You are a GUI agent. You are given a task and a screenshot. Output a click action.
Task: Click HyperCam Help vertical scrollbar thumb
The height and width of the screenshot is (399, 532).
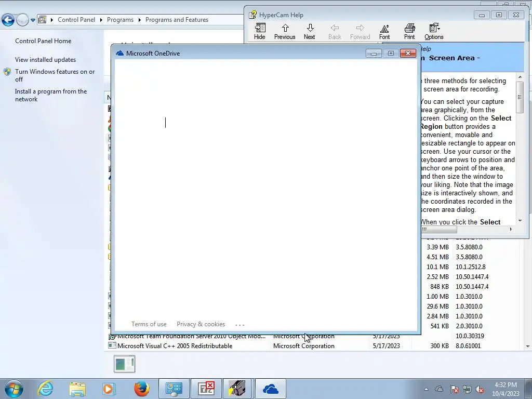[520, 97]
